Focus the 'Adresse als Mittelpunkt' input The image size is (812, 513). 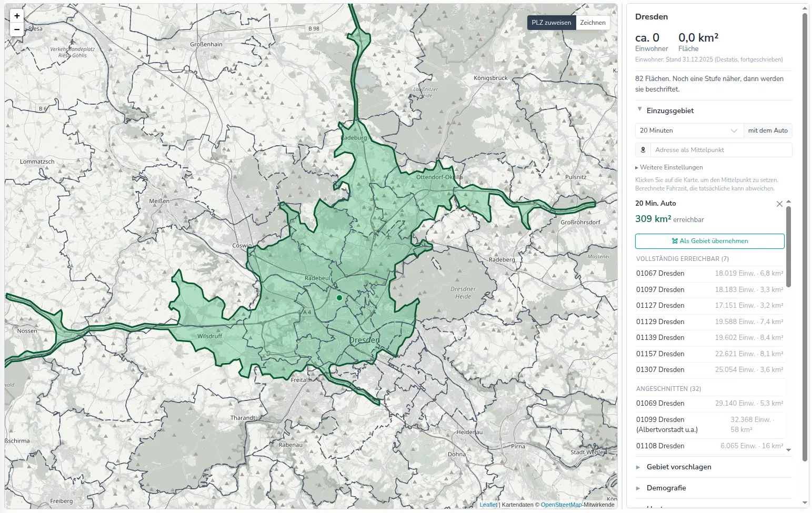(x=721, y=150)
